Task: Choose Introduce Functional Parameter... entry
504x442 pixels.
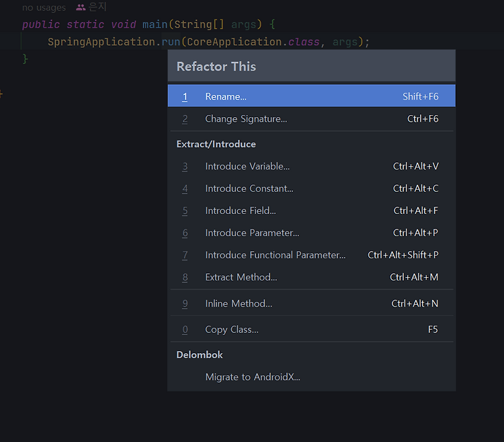Action: [311, 255]
